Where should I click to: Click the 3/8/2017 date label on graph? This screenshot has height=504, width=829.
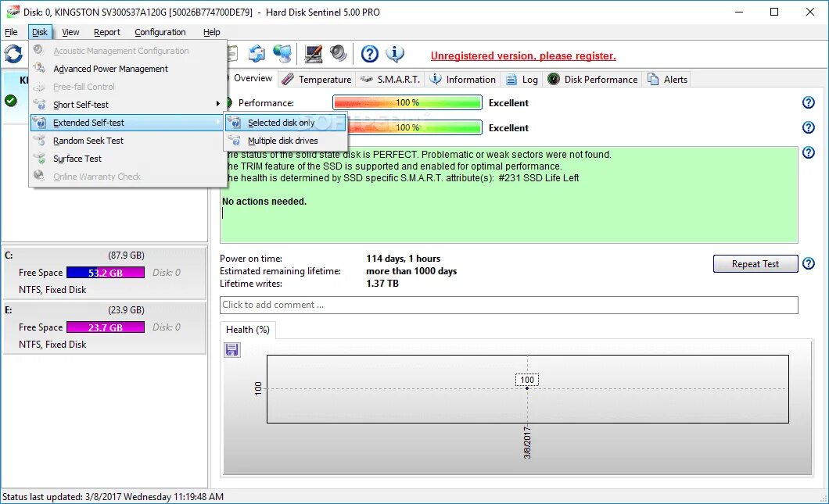[527, 442]
